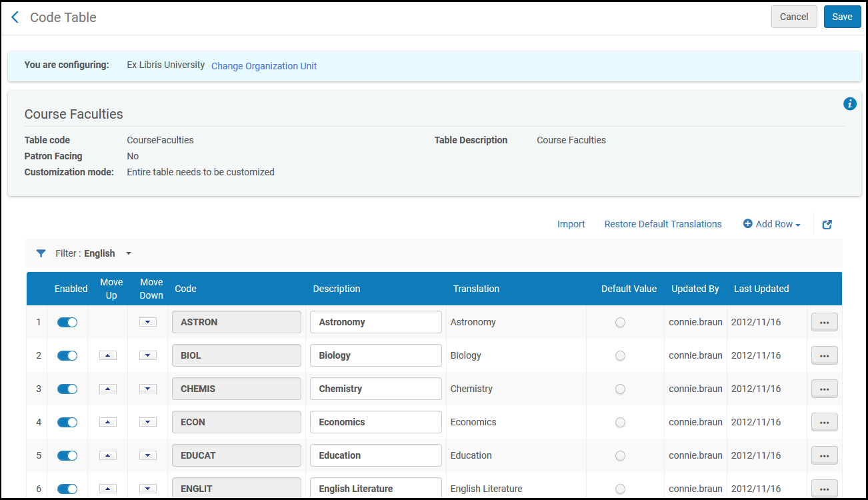This screenshot has width=868, height=500.
Task: Move ENGLIT row up
Action: pos(108,489)
